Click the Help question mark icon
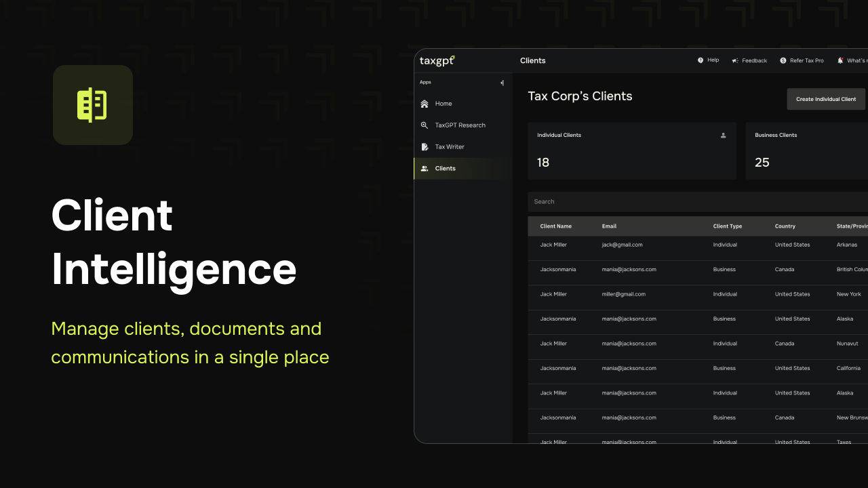 pyautogui.click(x=701, y=60)
